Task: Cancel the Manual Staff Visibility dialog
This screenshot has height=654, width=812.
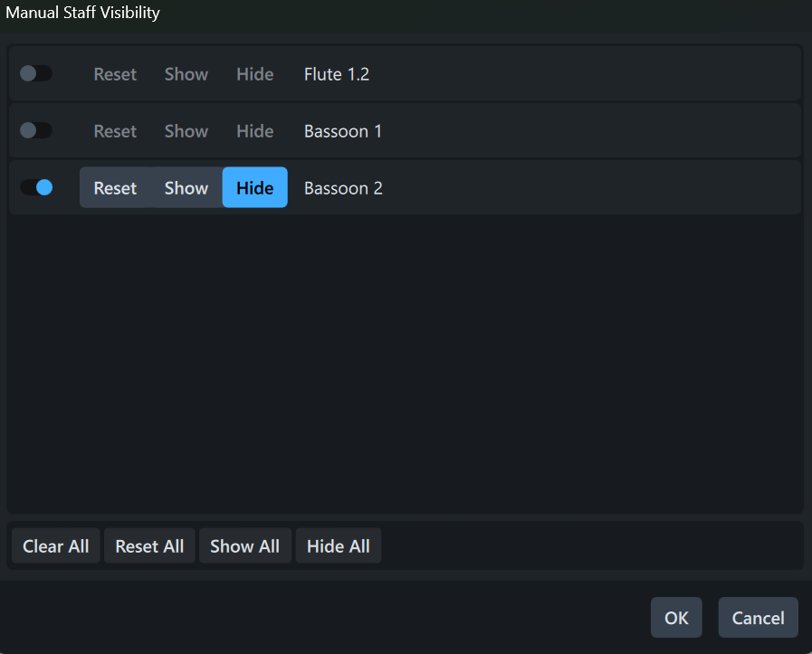Action: [758, 618]
